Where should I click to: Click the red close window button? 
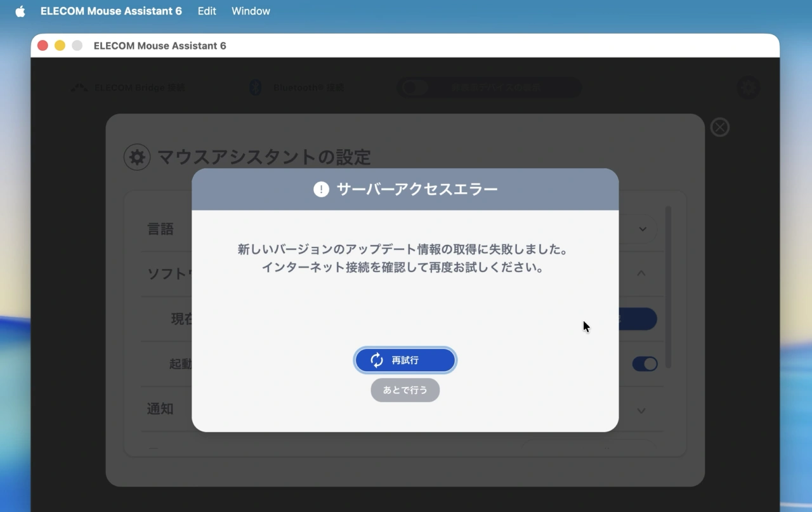pyautogui.click(x=43, y=46)
